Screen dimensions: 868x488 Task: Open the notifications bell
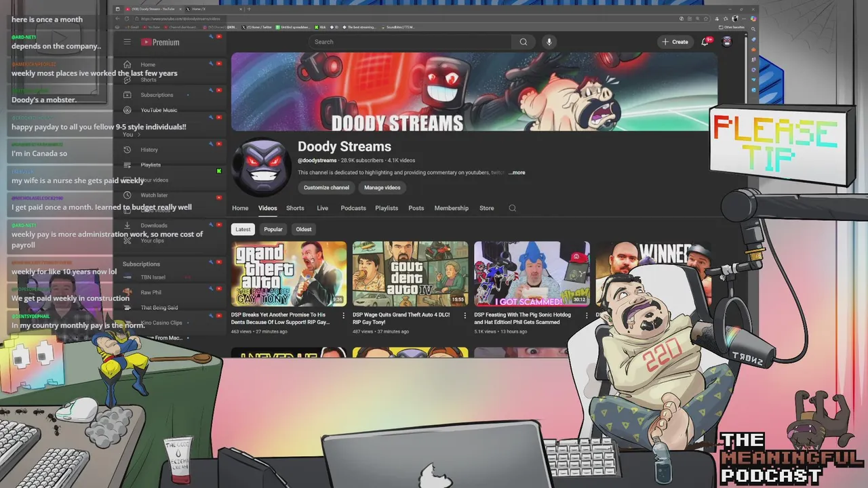click(706, 42)
